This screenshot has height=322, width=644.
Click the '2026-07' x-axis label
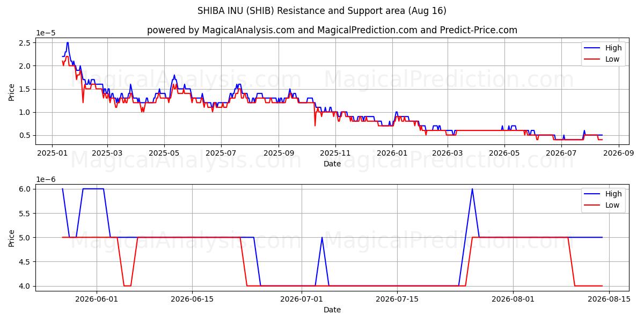(x=561, y=153)
